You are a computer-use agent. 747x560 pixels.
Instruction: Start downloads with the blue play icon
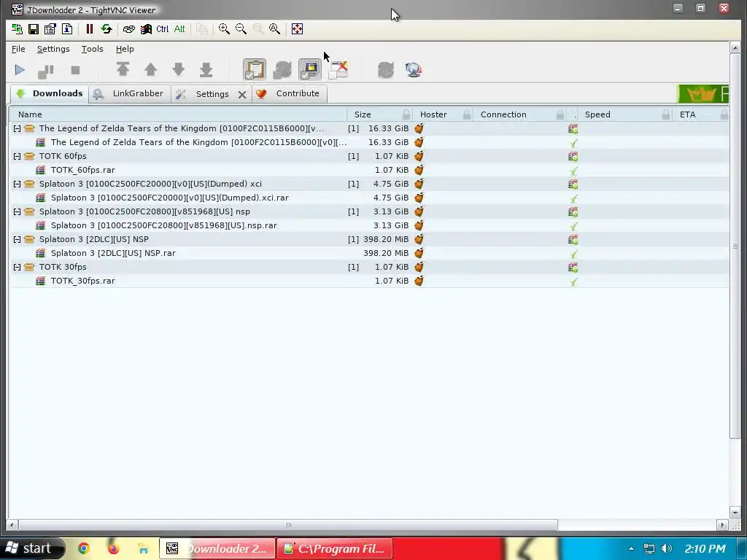click(x=20, y=70)
